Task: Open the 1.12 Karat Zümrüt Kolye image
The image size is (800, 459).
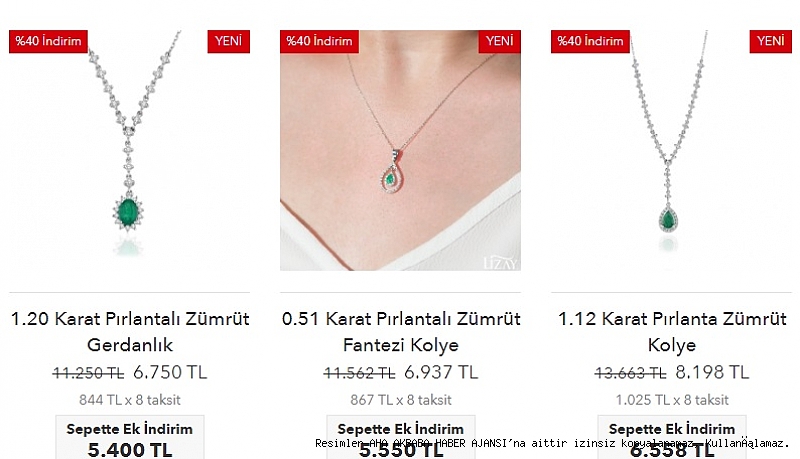Action: pyautogui.click(x=671, y=150)
